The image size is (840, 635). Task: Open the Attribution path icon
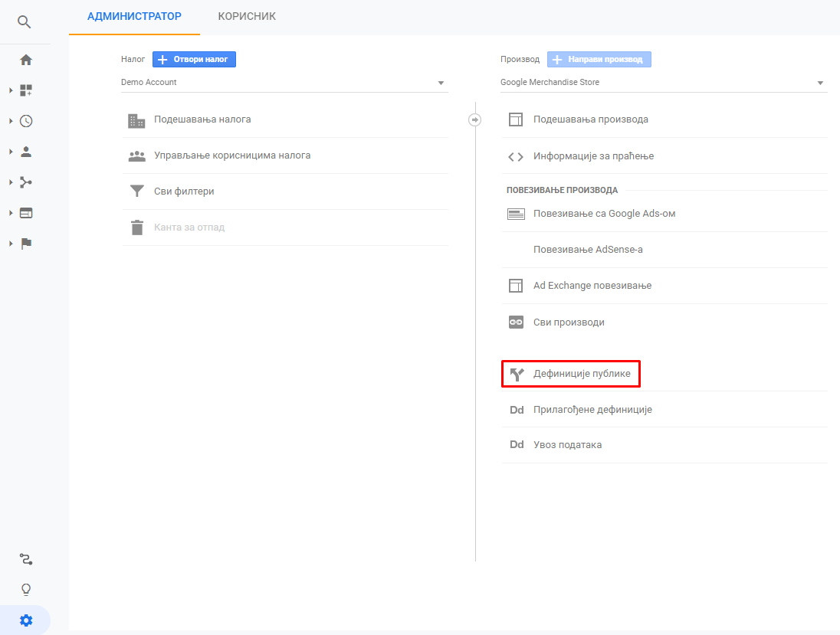coord(26,559)
